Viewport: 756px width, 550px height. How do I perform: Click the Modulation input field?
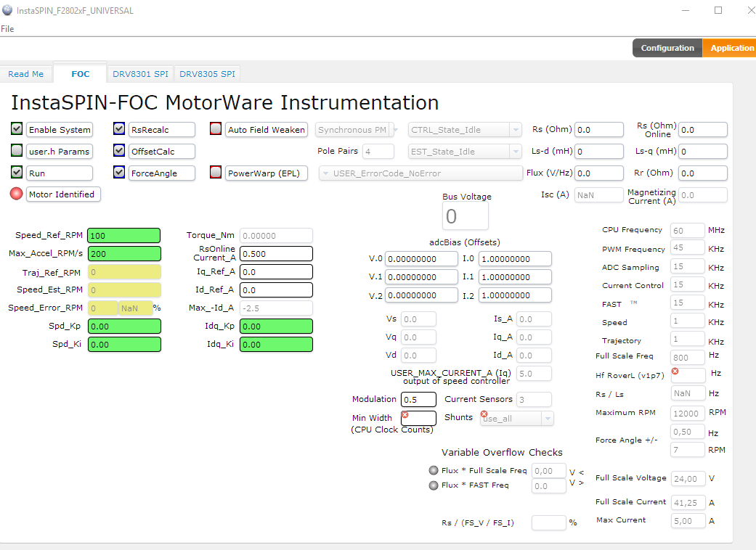(418, 399)
